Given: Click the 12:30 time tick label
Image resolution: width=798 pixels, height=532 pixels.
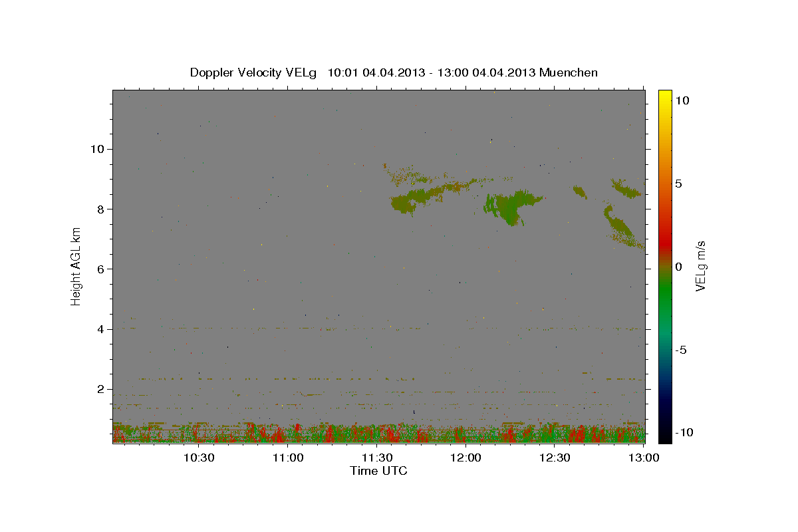Looking at the screenshot, I should [555, 458].
